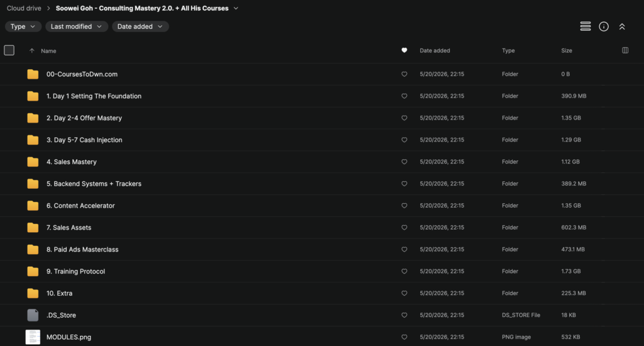The image size is (644, 346).
Task: Sort by the Size column header
Action: click(567, 50)
